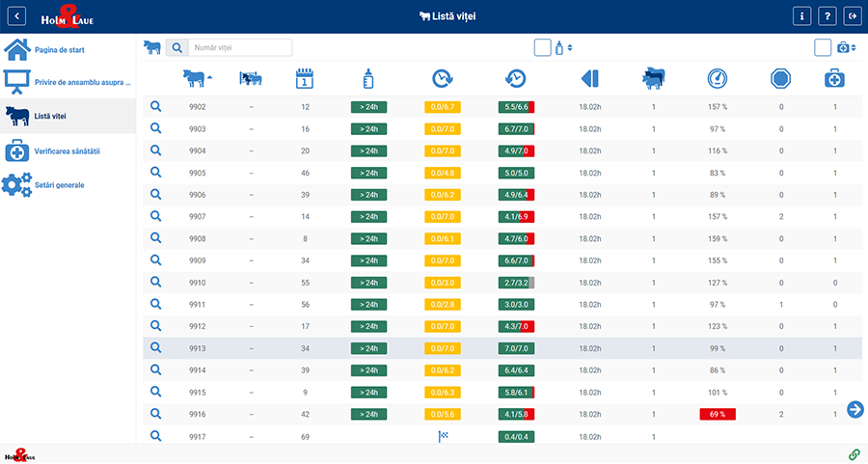The height and width of the screenshot is (464, 868).
Task: Click the search magnifier button
Action: click(177, 47)
